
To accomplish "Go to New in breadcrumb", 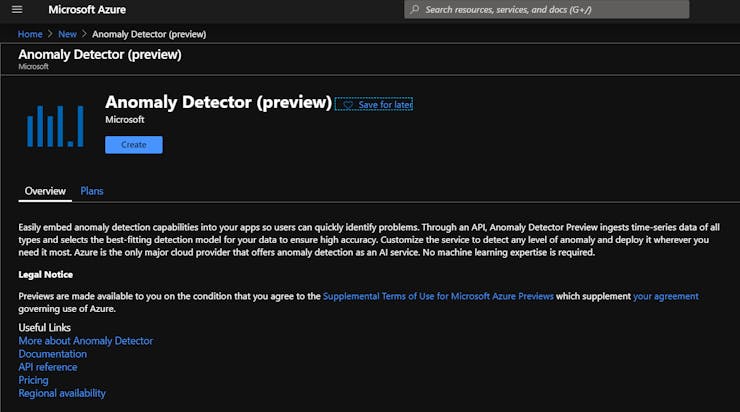I will [67, 34].
